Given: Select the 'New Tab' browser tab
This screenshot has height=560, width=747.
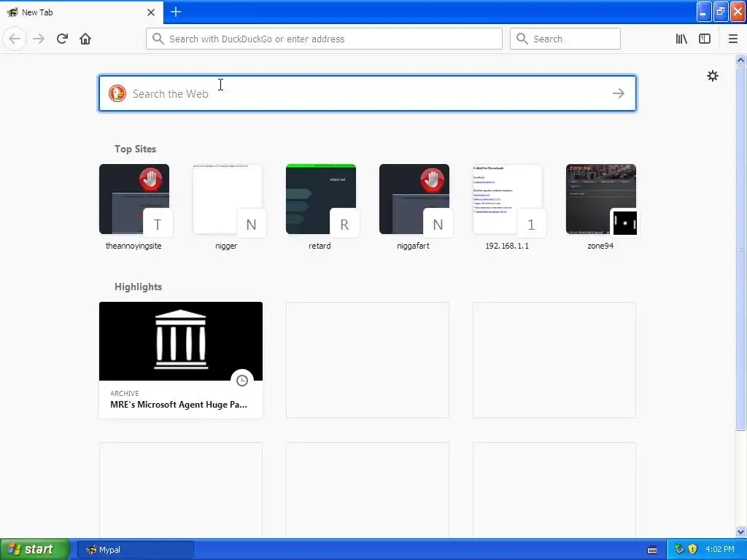Looking at the screenshot, I should (82, 12).
